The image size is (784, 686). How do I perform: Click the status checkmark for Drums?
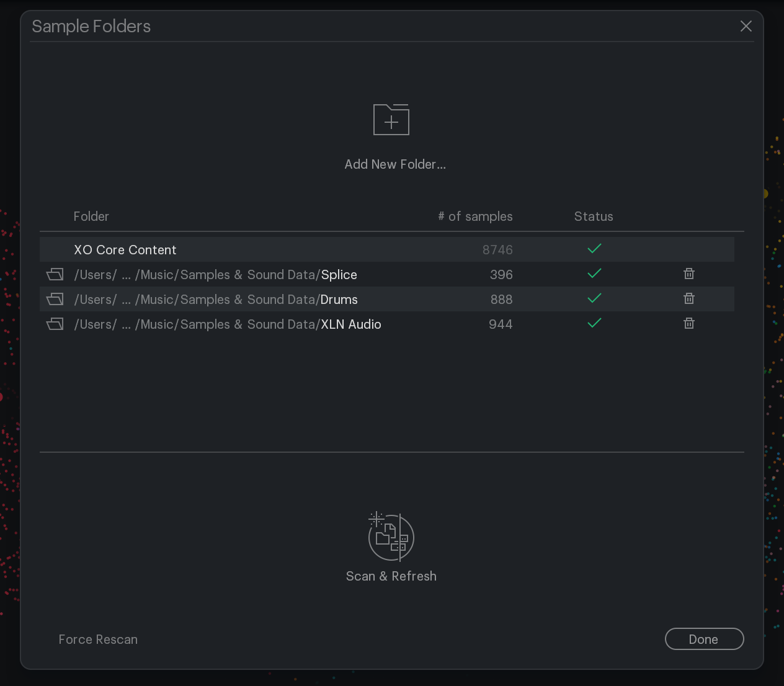click(594, 298)
